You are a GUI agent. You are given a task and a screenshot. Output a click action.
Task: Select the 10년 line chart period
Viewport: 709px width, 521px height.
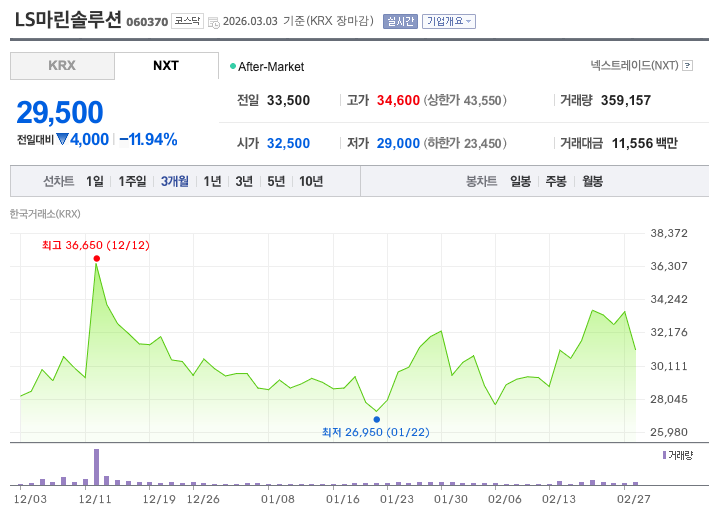pyautogui.click(x=311, y=181)
